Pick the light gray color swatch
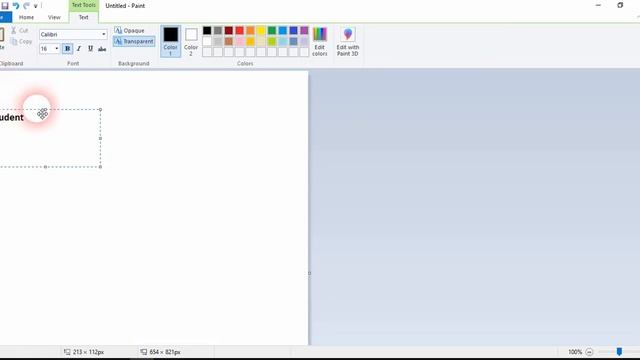Viewport: 640px width, 360px height. (218, 41)
